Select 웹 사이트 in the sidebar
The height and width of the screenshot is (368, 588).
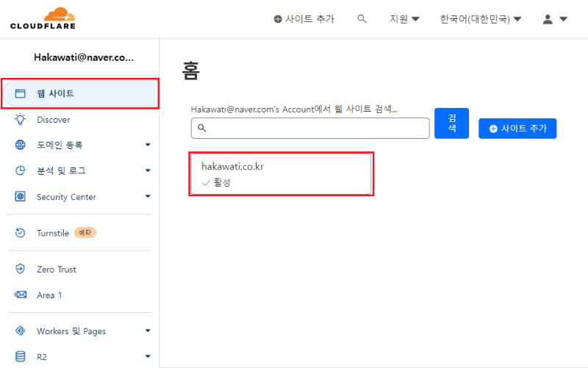coord(80,93)
